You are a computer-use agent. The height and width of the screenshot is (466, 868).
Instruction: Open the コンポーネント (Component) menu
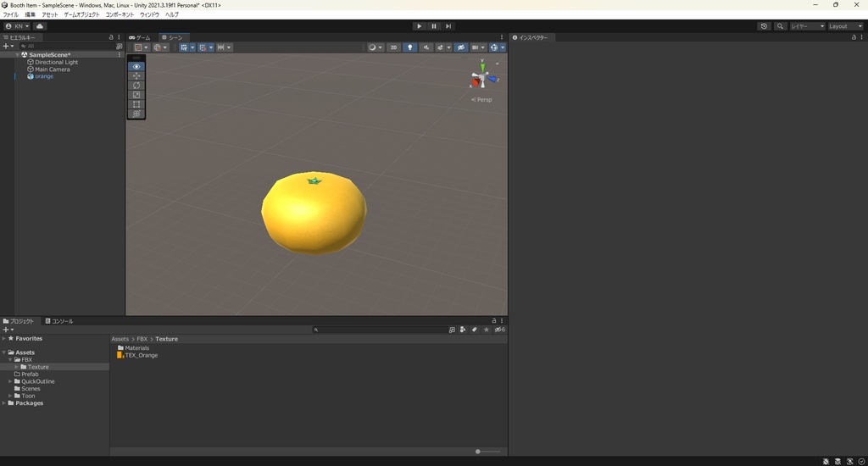coord(120,15)
